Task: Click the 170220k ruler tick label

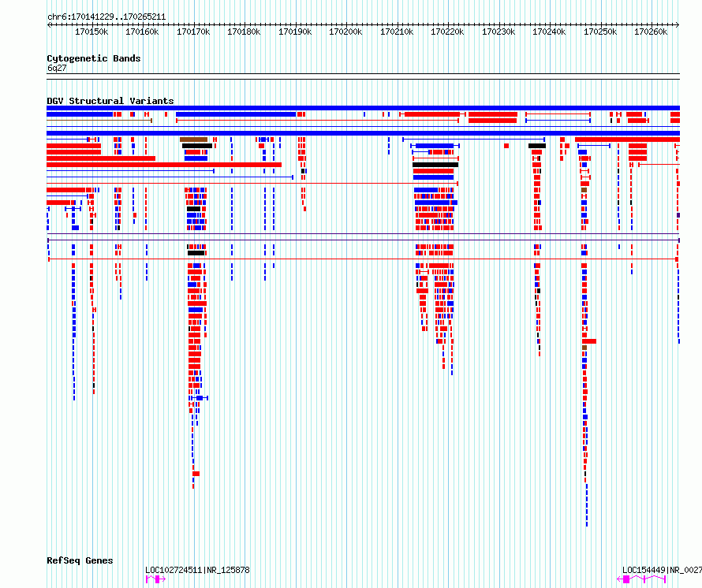Action: pyautogui.click(x=446, y=32)
